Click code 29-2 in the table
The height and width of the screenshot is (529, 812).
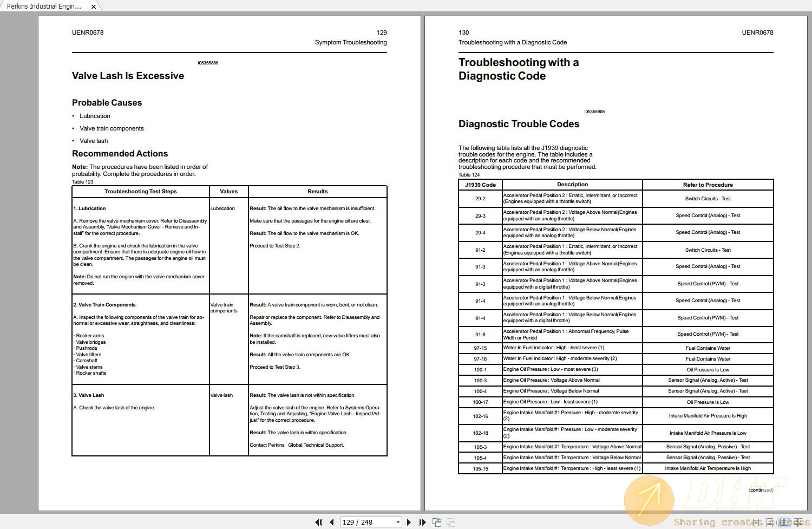(x=480, y=199)
